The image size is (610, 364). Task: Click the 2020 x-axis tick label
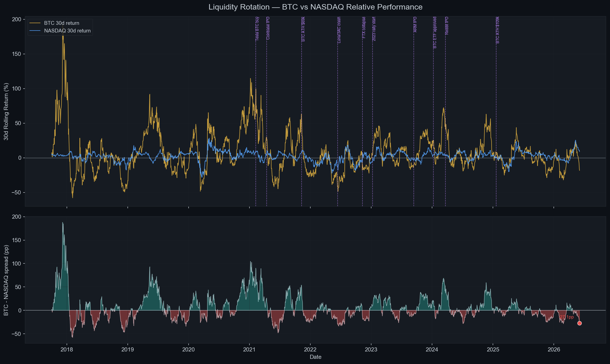pos(188,350)
